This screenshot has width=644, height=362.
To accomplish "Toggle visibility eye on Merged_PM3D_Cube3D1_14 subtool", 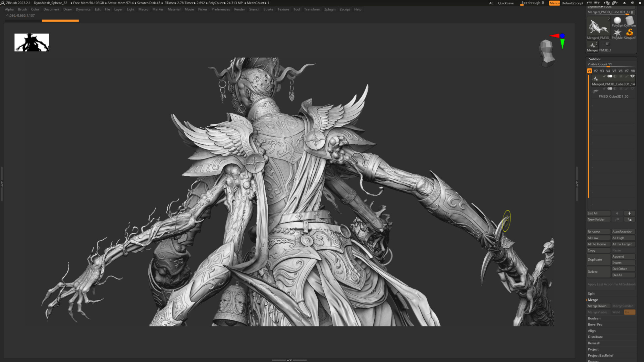I will 632,76.
